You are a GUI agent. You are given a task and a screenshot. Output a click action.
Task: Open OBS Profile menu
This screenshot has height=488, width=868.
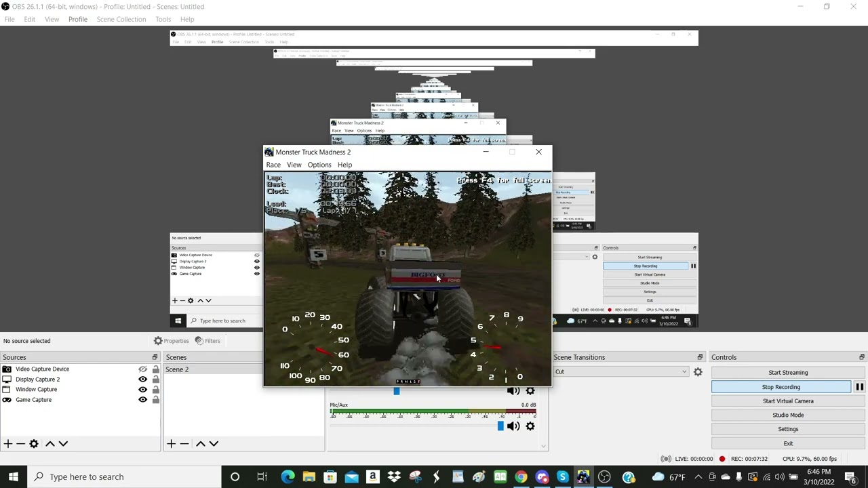click(78, 19)
